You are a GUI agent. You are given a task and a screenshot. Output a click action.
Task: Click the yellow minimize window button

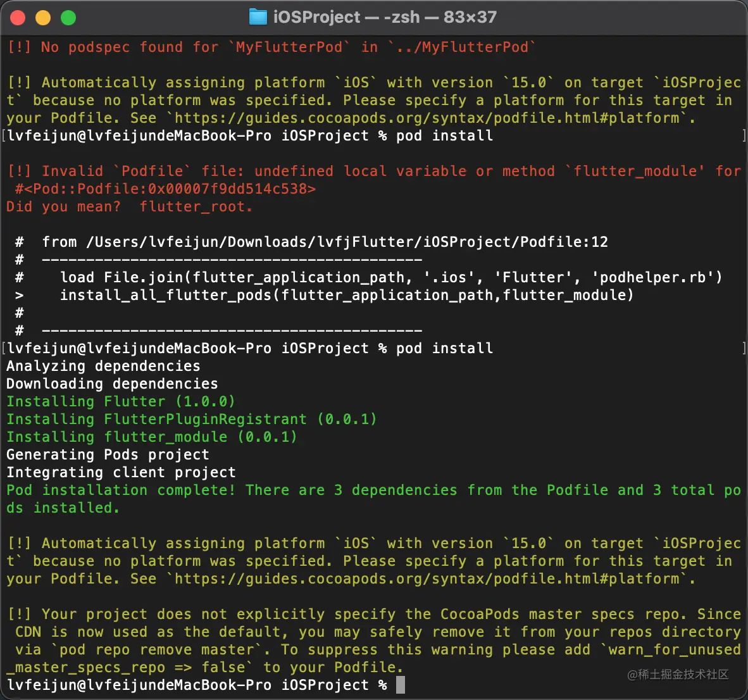pyautogui.click(x=43, y=18)
